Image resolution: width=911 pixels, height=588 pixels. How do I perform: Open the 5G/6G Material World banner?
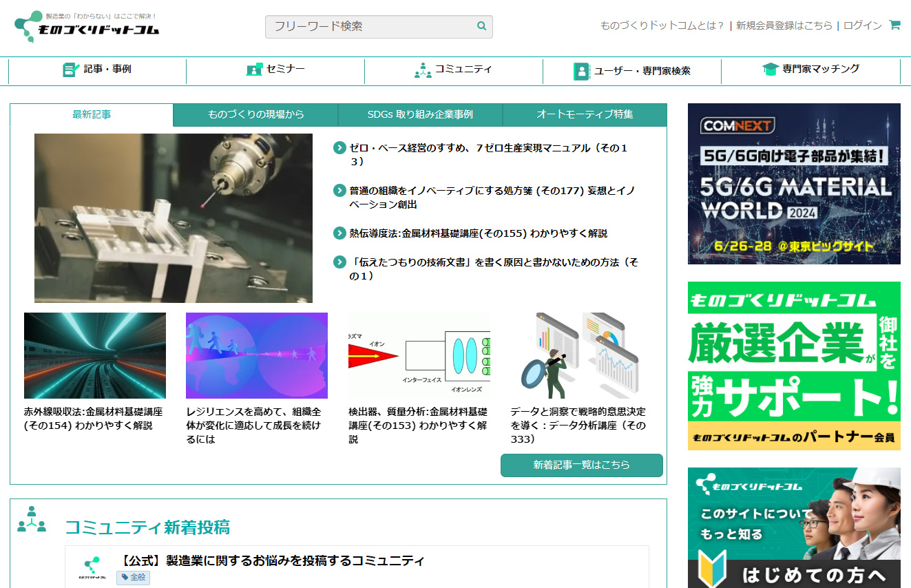click(x=794, y=184)
